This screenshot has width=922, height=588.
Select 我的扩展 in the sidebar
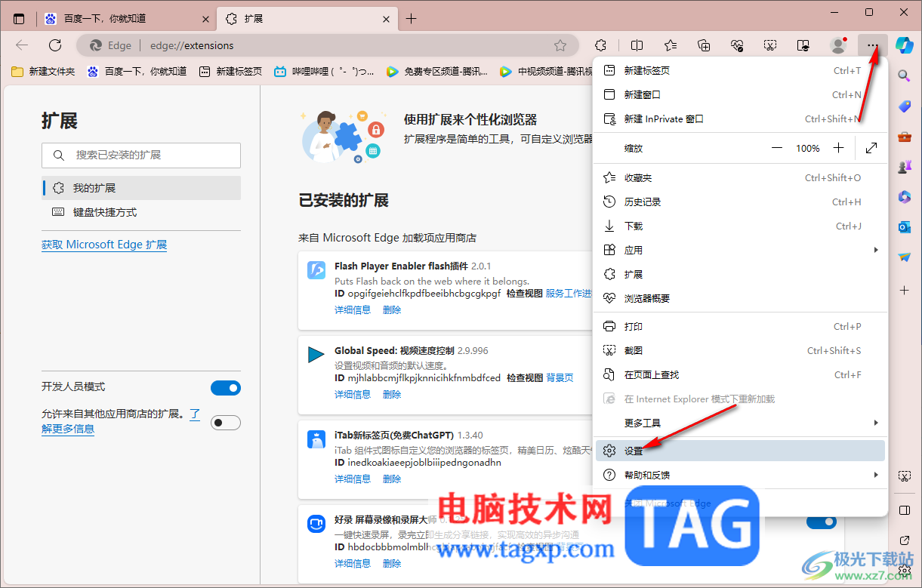pyautogui.click(x=141, y=188)
